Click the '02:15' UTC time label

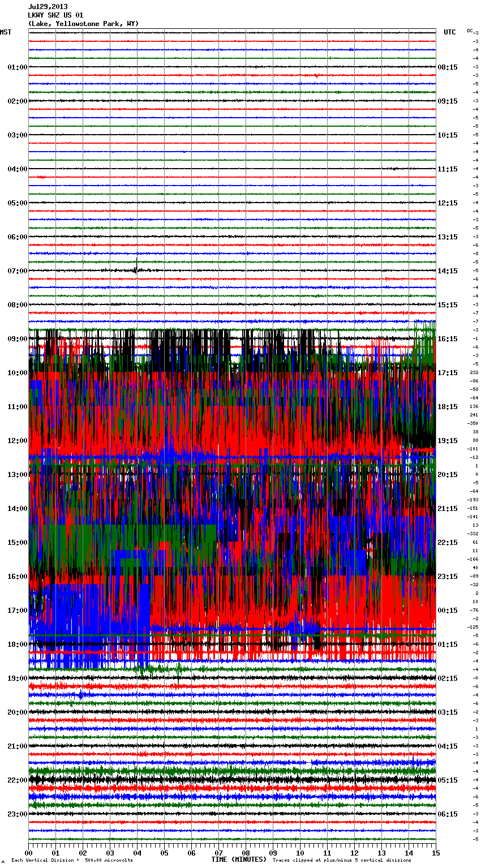(x=448, y=678)
